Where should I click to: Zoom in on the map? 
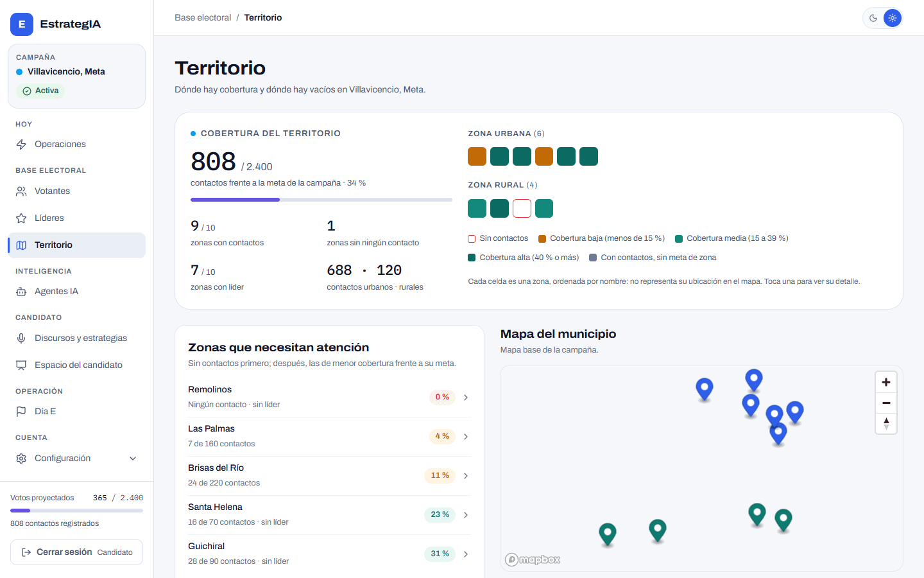886,382
